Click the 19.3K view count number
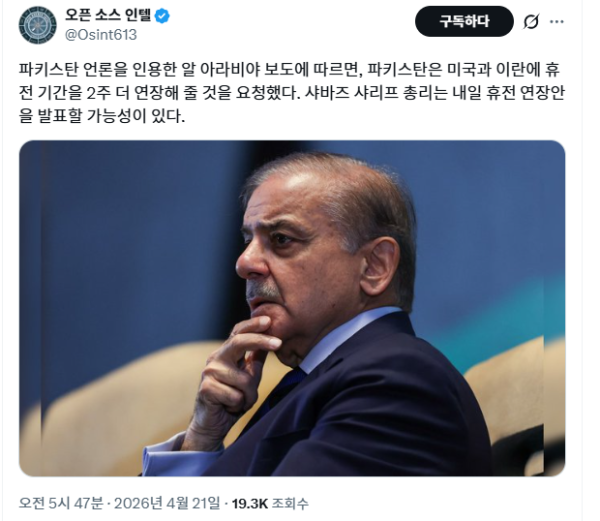Viewport: 600px width, 521px height. [x=249, y=503]
